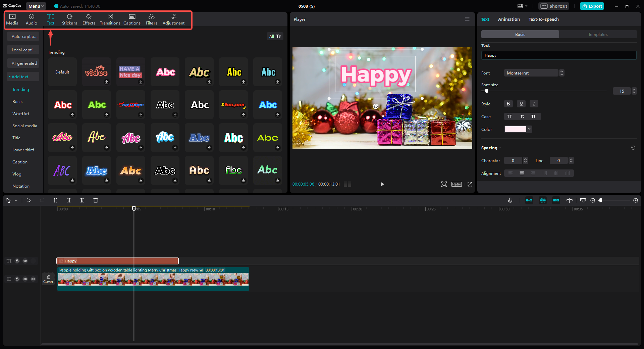The width and height of the screenshot is (644, 349).
Task: Expand the All filter dropdown in text library
Action: click(x=275, y=36)
